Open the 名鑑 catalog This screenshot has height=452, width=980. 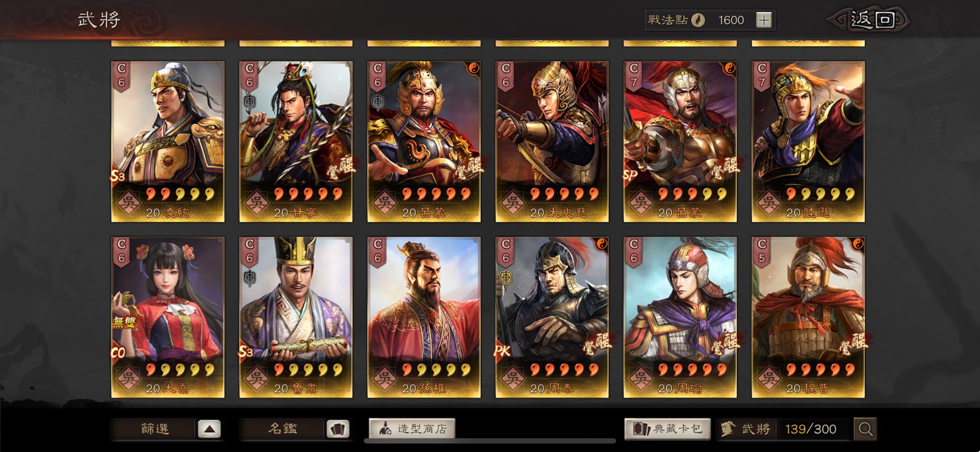point(282,429)
